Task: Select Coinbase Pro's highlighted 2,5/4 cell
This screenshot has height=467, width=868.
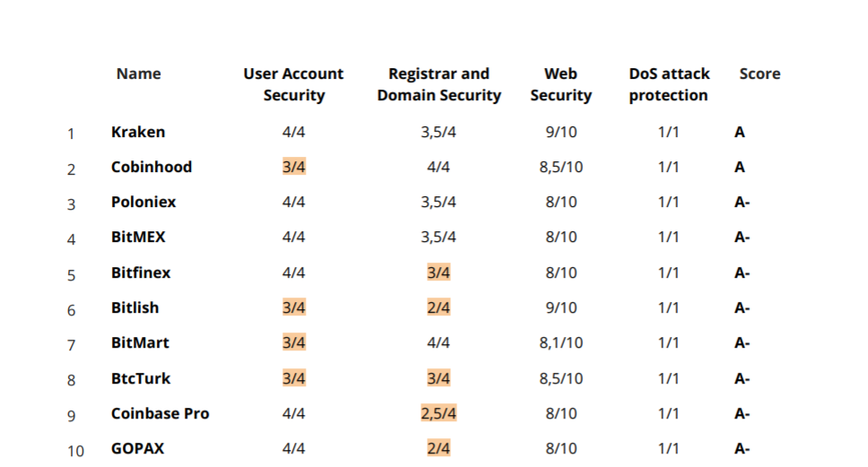Action: click(438, 413)
